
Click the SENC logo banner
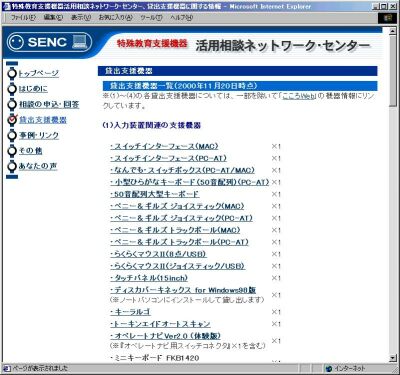click(x=49, y=42)
